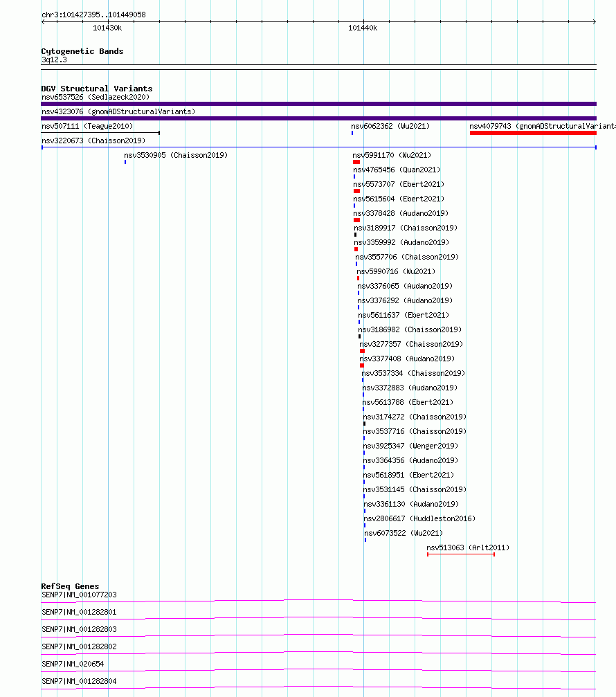Click nsv3925347 (Wenger2019) label

click(x=410, y=446)
